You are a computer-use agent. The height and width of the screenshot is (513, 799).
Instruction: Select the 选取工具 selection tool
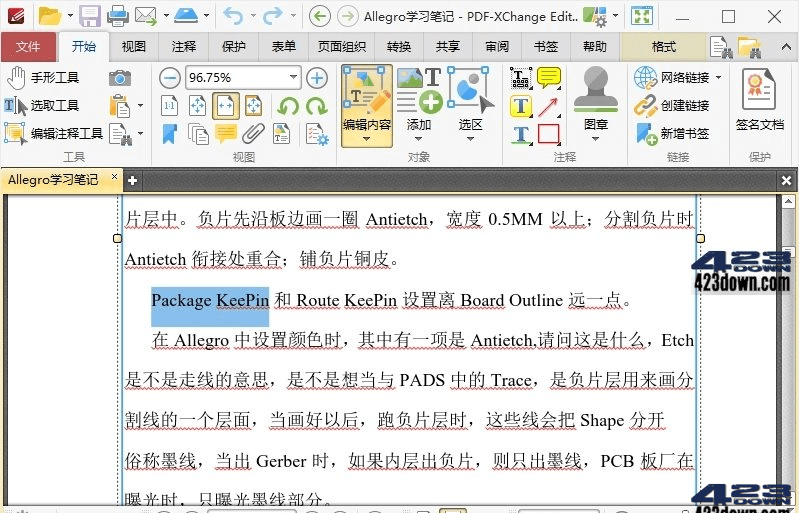pyautogui.click(x=42, y=105)
